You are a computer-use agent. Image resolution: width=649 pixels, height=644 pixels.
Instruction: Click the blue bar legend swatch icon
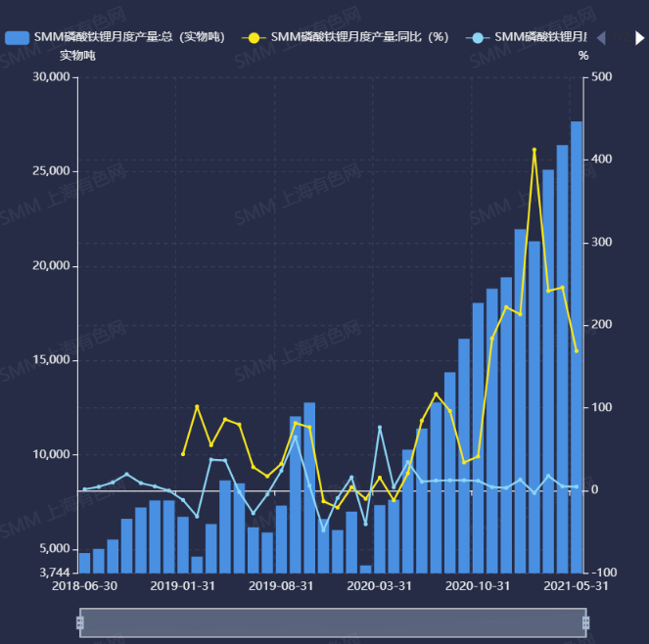(x=17, y=37)
